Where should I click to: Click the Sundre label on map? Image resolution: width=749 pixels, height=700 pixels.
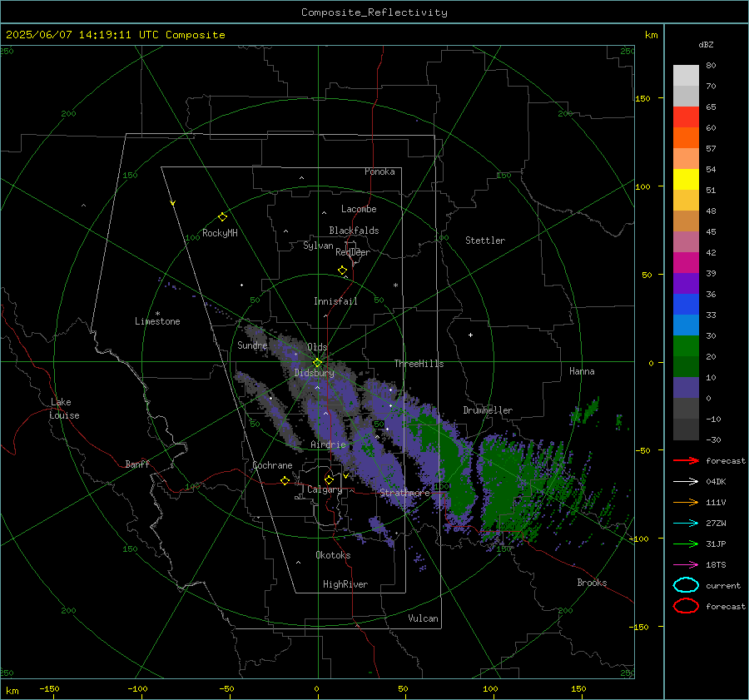(x=252, y=345)
